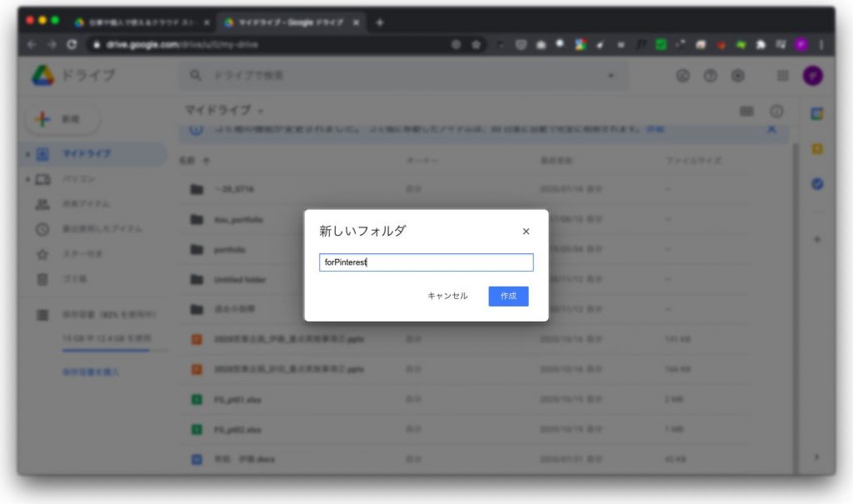853x504 pixels.
Task: Open offline-ready checkmark icon in header
Action: click(x=683, y=76)
